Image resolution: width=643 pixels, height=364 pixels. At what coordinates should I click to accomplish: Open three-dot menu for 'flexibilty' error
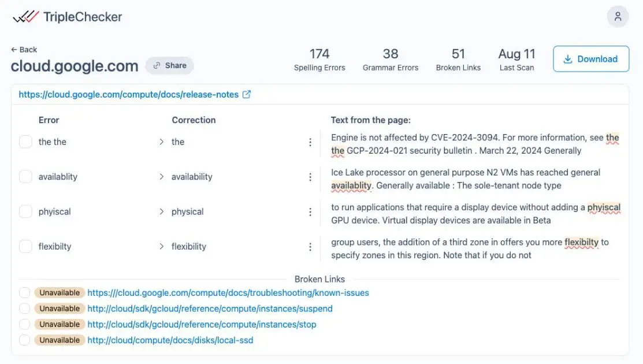(310, 247)
